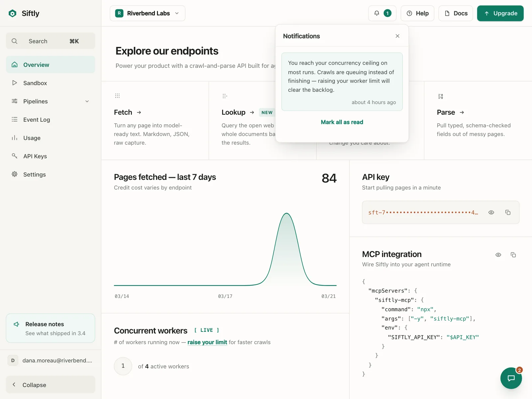Open the Help button
The height and width of the screenshot is (399, 532).
[417, 13]
